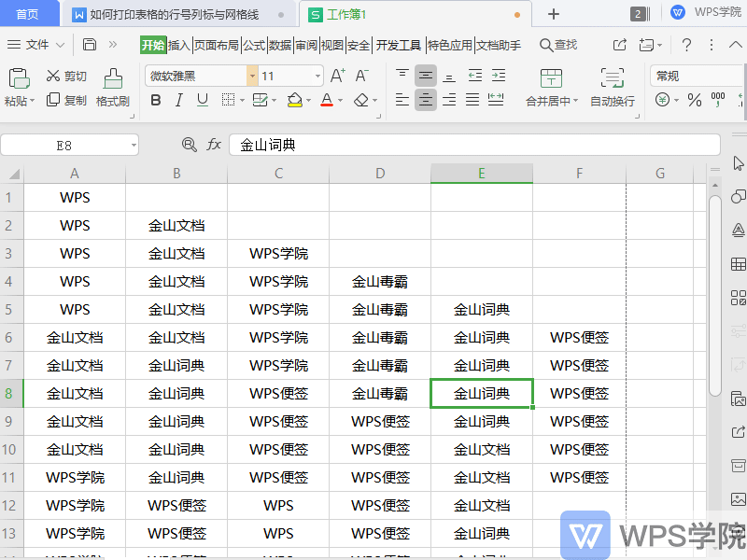Click the share export icon top right
Screen dimensions: 747x560
click(619, 45)
